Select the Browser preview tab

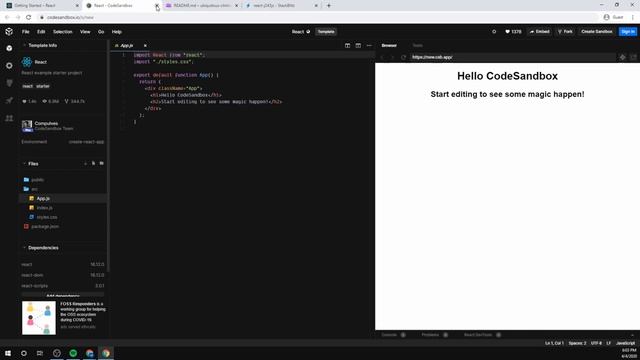(389, 45)
